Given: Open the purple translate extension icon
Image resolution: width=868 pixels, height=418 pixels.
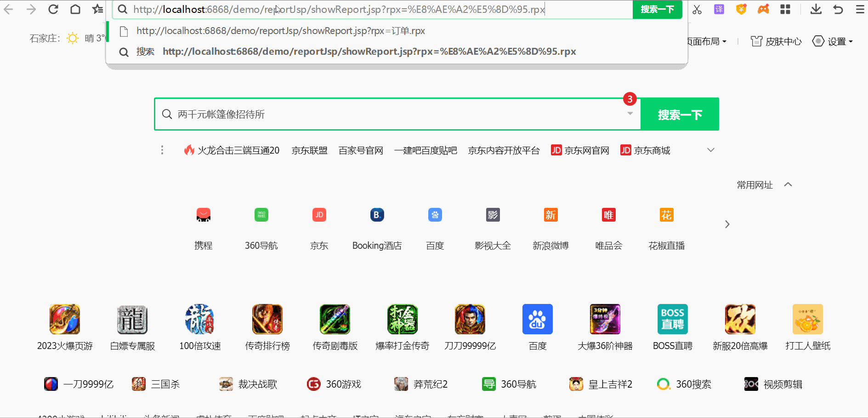Looking at the screenshot, I should pyautogui.click(x=719, y=9).
